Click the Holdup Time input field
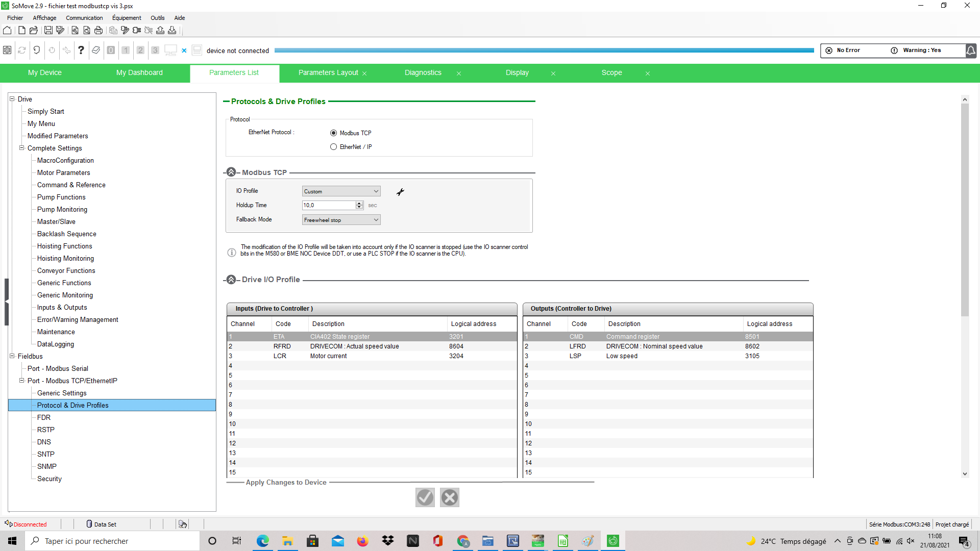Viewport: 980px width, 551px height. (x=329, y=205)
